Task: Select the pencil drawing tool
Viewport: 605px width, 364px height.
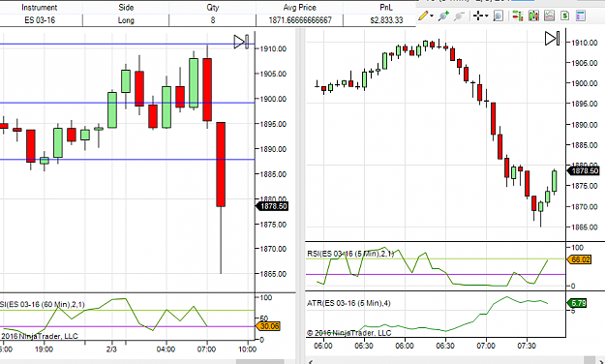Action: click(x=423, y=15)
